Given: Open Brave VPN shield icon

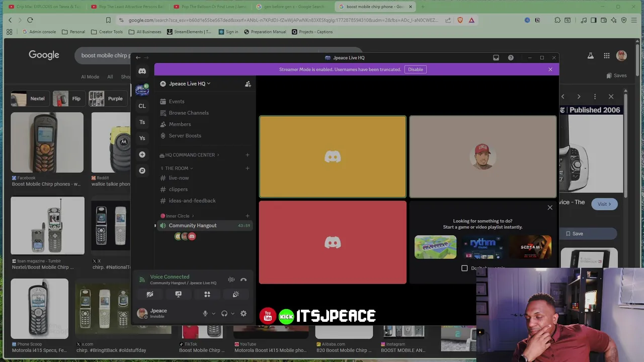Looking at the screenshot, I should click(x=624, y=20).
